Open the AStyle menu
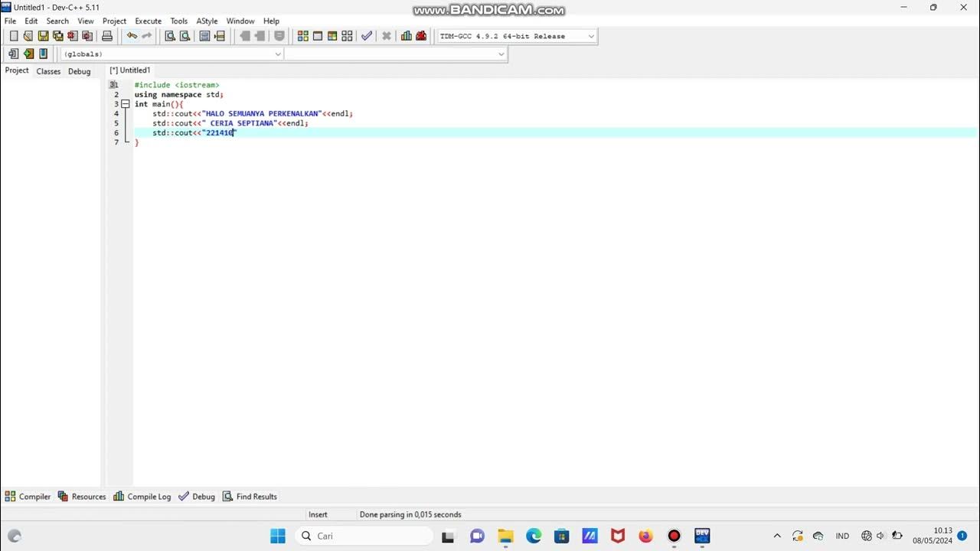 pos(207,21)
